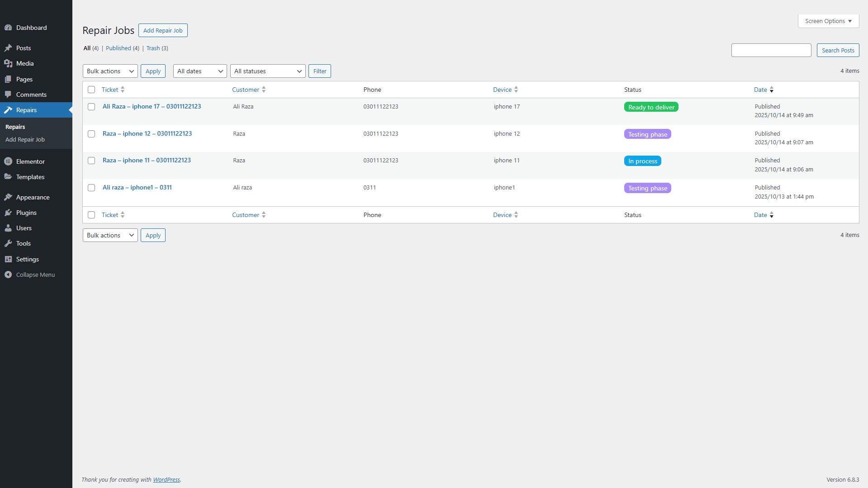Click the Comments bubble icon

tap(8, 95)
